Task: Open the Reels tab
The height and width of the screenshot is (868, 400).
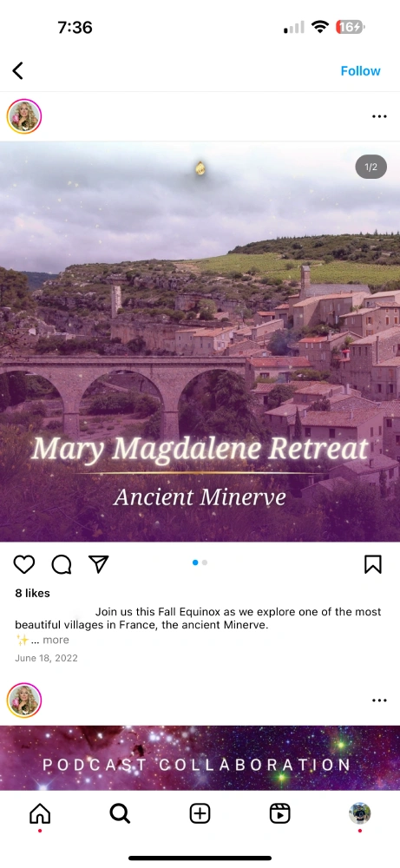Action: click(x=280, y=814)
